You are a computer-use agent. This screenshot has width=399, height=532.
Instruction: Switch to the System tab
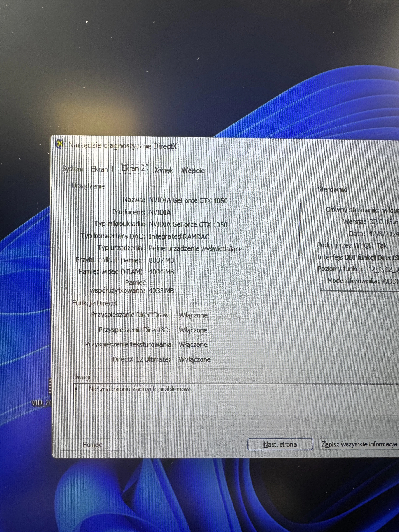click(x=72, y=169)
